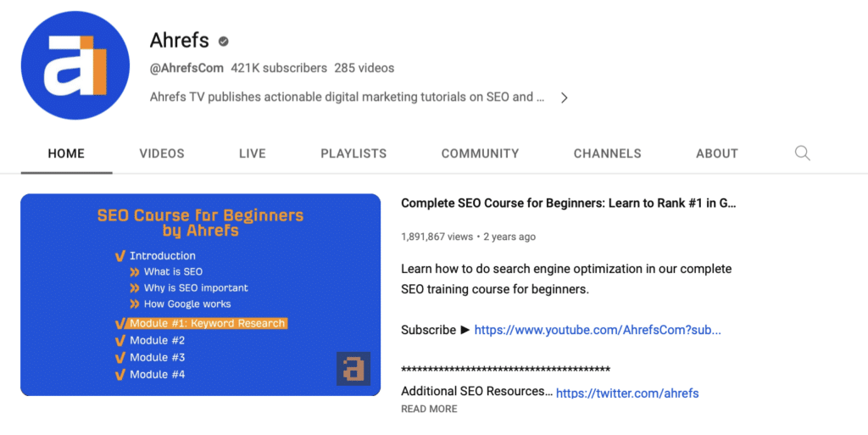Open the ABOUT tab
The width and height of the screenshot is (868, 435).
[x=717, y=153]
